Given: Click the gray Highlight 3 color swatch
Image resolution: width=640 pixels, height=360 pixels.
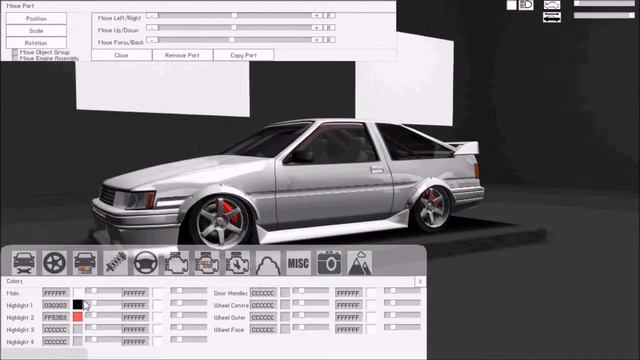Looking at the screenshot, I should tap(78, 329).
